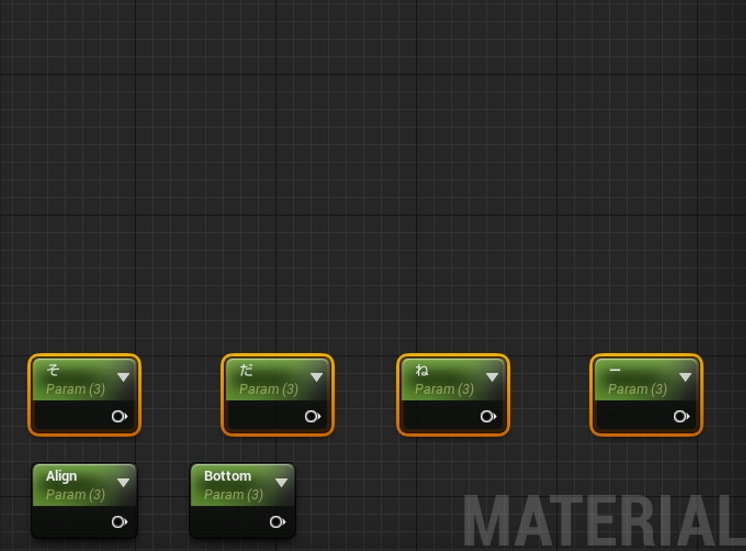Select the ー node title
The image size is (746, 551).
pyautogui.click(x=615, y=370)
